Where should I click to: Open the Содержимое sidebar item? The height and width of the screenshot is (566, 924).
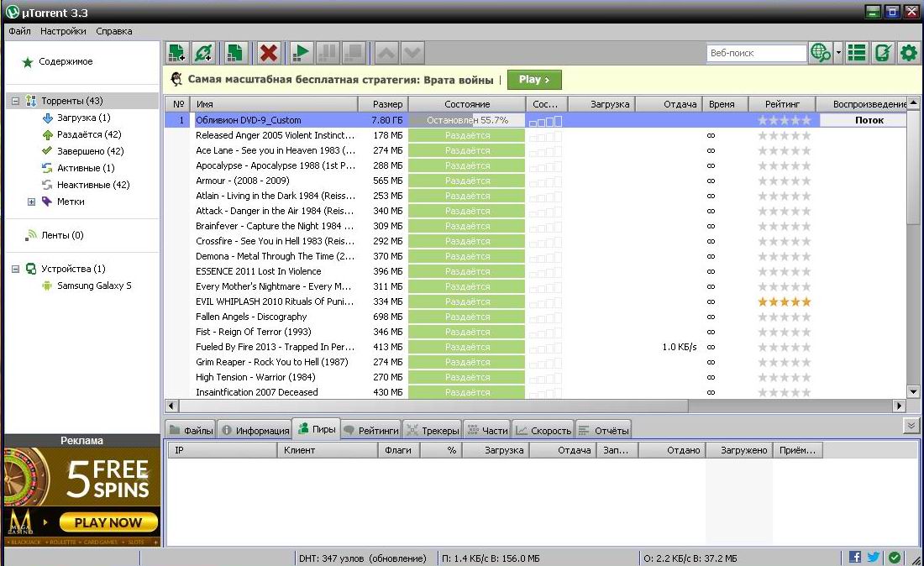(x=66, y=62)
